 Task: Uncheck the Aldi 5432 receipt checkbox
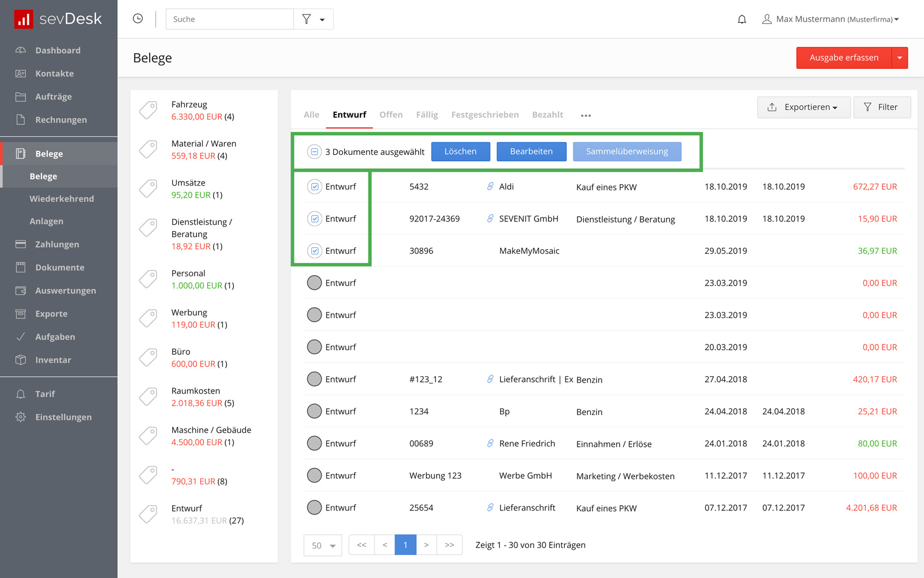click(x=314, y=187)
